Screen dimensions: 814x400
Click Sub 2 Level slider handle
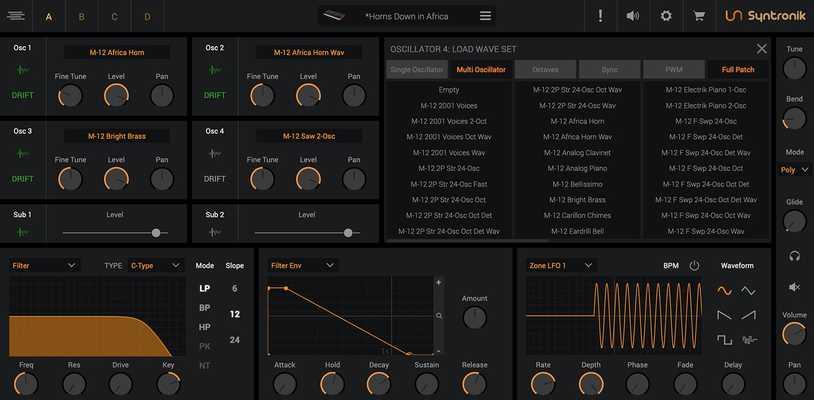[x=348, y=233]
